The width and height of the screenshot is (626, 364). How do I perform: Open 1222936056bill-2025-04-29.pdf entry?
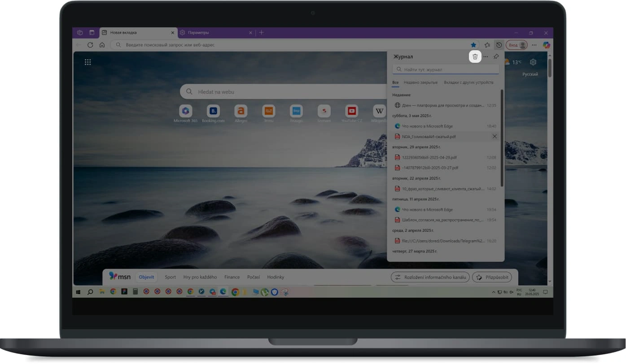(x=446, y=157)
